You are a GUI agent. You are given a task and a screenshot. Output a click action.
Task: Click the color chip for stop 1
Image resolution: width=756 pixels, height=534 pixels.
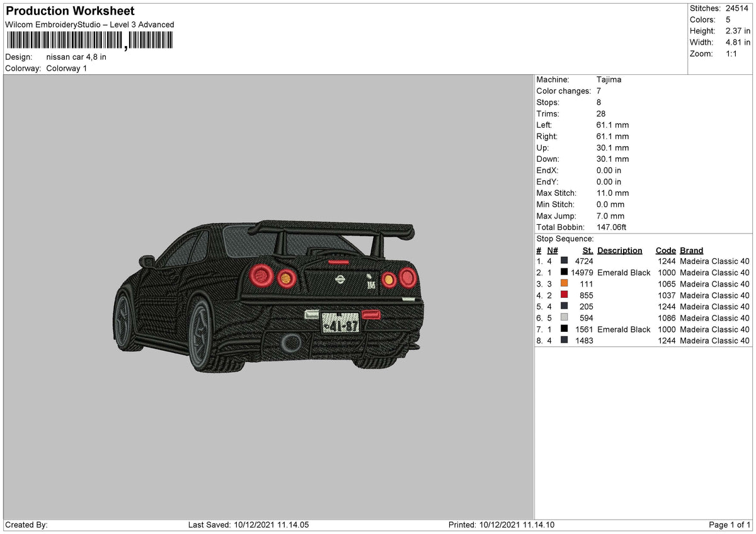point(565,261)
